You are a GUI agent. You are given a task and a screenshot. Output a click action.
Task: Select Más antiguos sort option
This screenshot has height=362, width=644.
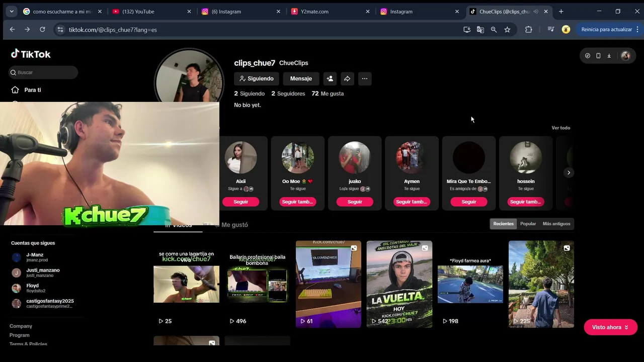556,224
